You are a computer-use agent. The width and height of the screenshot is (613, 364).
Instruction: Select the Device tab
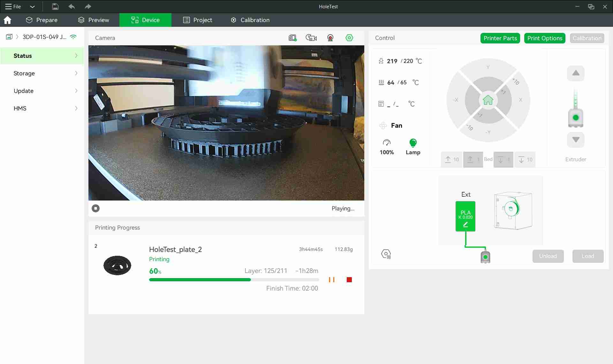point(145,20)
